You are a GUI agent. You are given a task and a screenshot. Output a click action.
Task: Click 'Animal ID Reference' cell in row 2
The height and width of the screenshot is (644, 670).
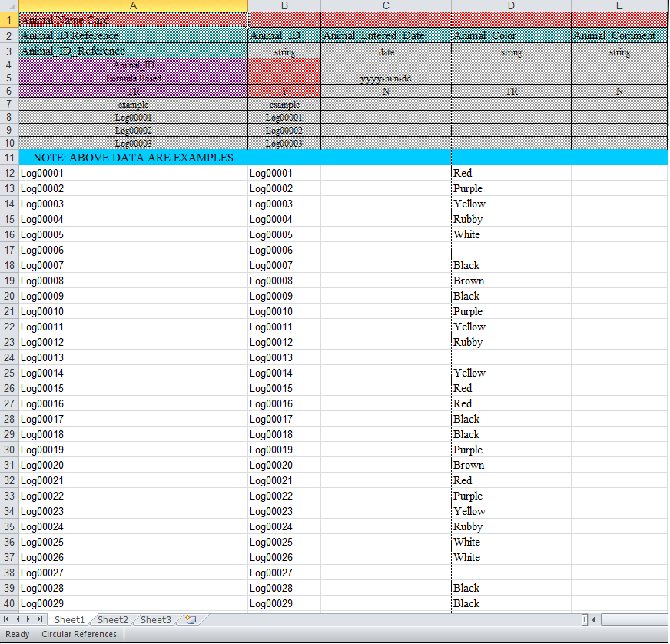[x=134, y=35]
